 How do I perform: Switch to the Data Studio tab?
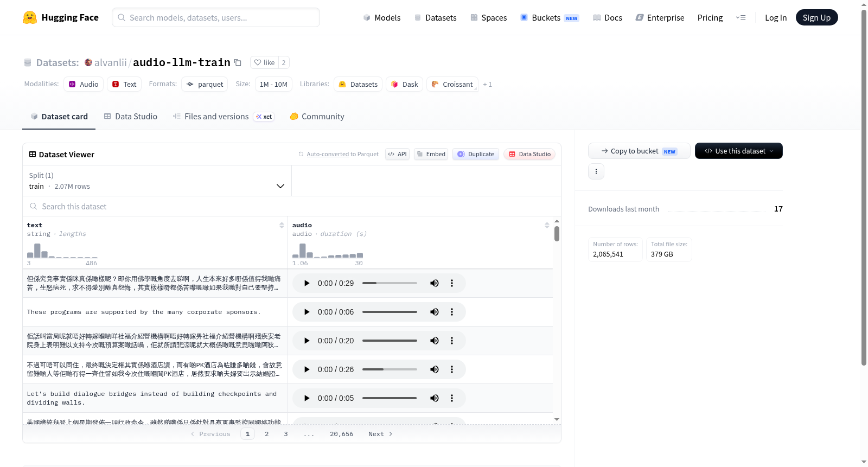[x=130, y=117]
